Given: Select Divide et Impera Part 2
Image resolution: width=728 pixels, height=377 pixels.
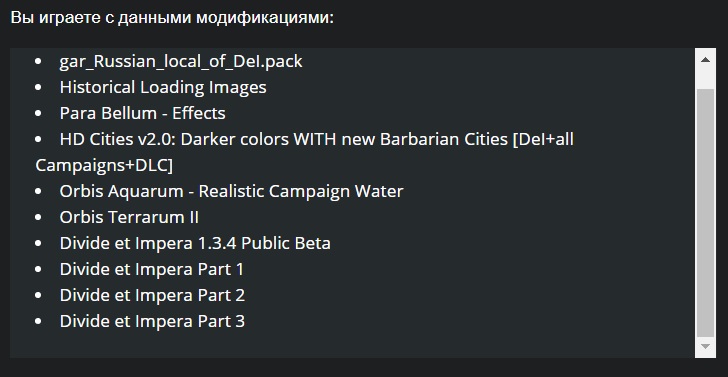Looking at the screenshot, I should tap(152, 295).
